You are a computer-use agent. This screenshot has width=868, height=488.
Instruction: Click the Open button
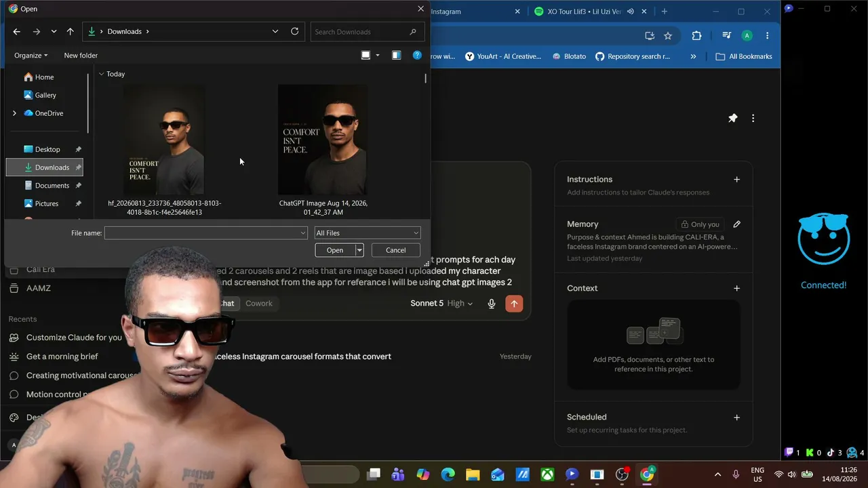[335, 251]
